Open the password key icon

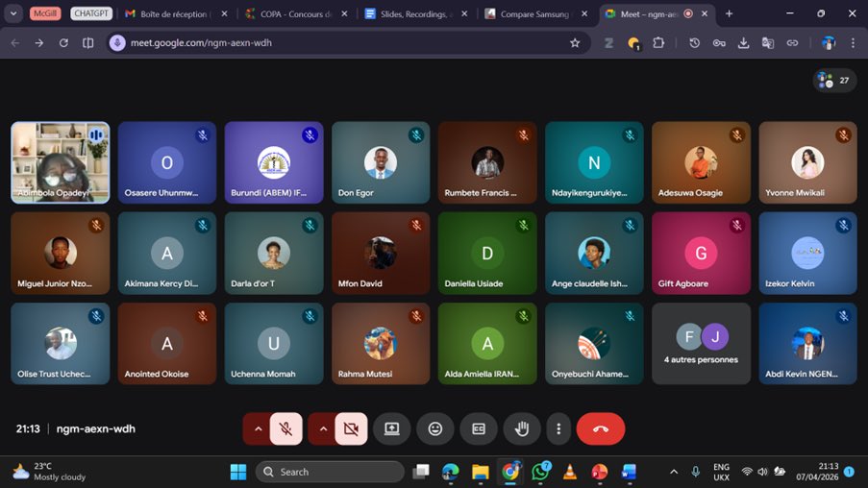[x=719, y=42]
